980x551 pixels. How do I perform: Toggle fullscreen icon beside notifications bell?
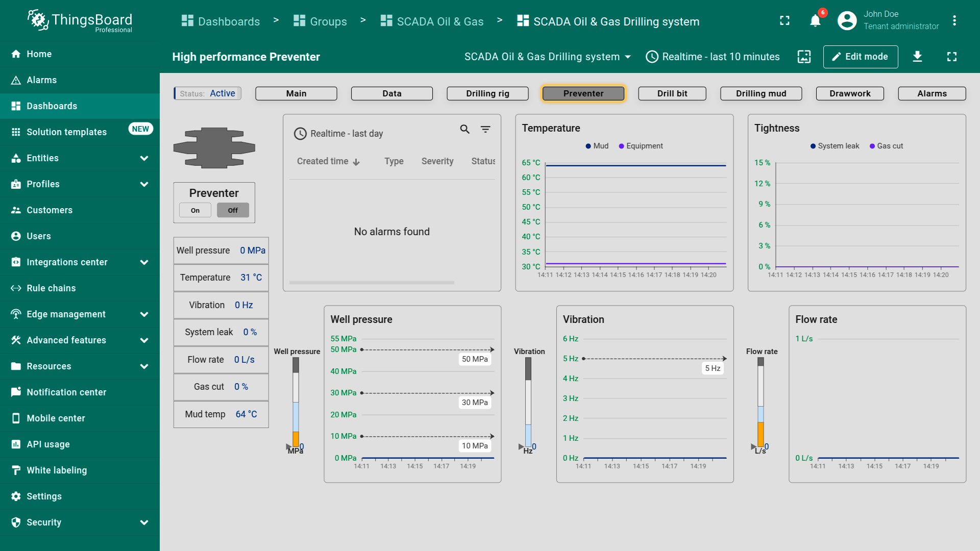tap(785, 21)
